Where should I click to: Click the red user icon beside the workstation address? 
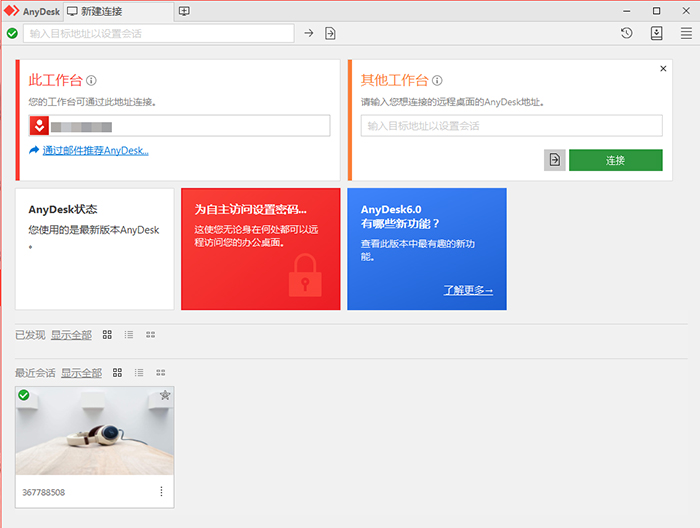(39, 126)
